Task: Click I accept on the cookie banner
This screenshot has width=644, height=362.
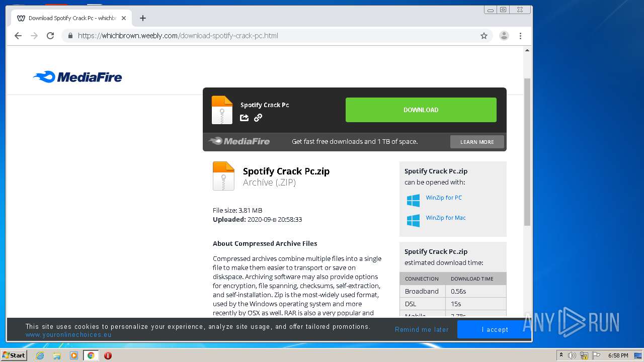Action: (495, 329)
